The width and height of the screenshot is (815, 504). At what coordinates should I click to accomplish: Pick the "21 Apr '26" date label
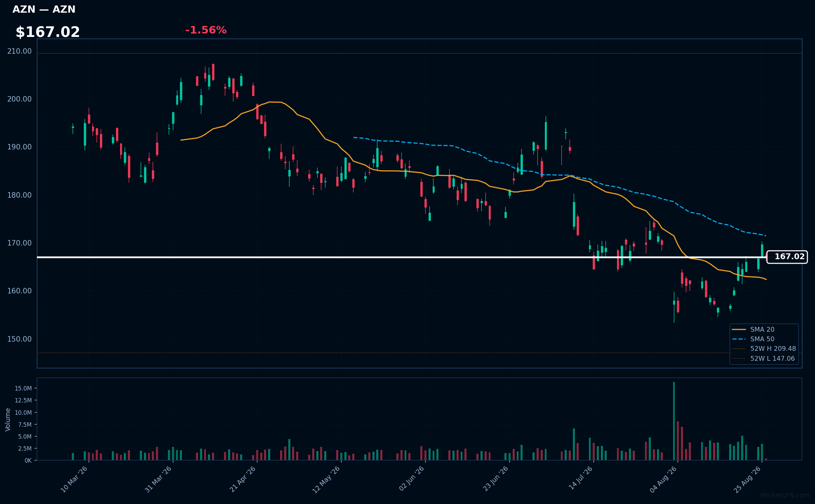(x=242, y=479)
